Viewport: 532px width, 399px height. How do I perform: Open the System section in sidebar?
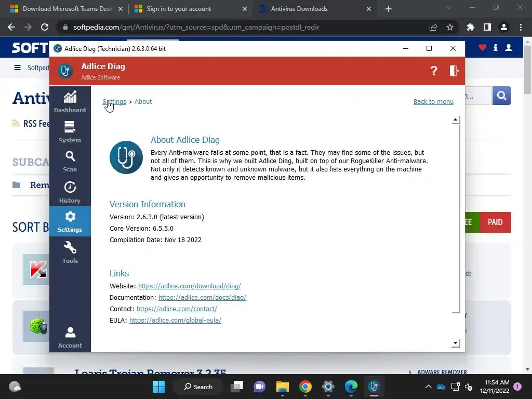[x=70, y=132]
